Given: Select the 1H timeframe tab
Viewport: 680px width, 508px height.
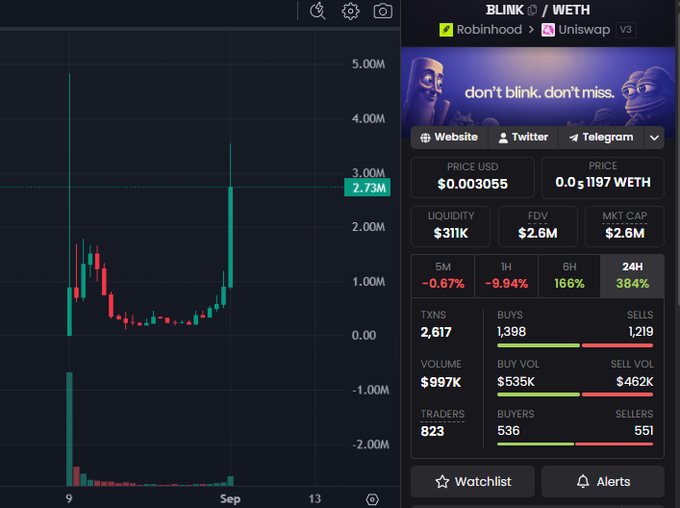Looking at the screenshot, I should point(506,276).
